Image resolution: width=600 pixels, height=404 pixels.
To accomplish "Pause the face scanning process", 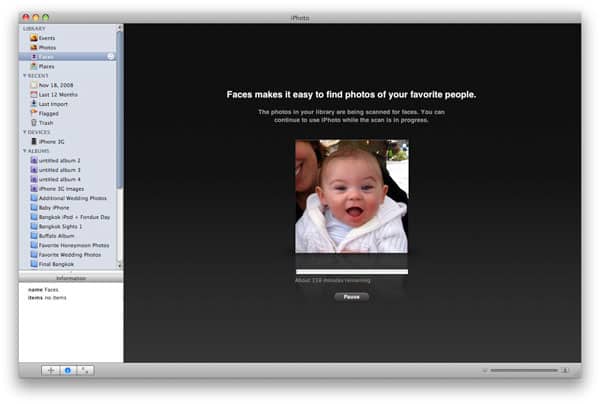I will 351,297.
